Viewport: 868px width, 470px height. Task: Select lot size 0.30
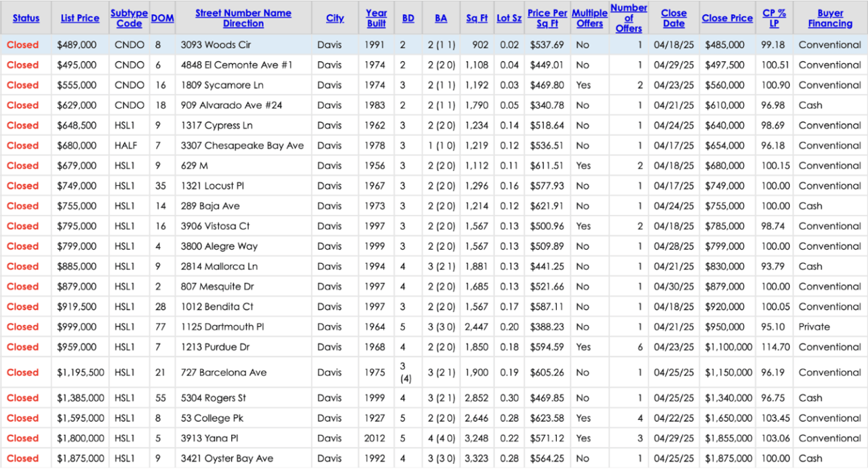tap(509, 398)
